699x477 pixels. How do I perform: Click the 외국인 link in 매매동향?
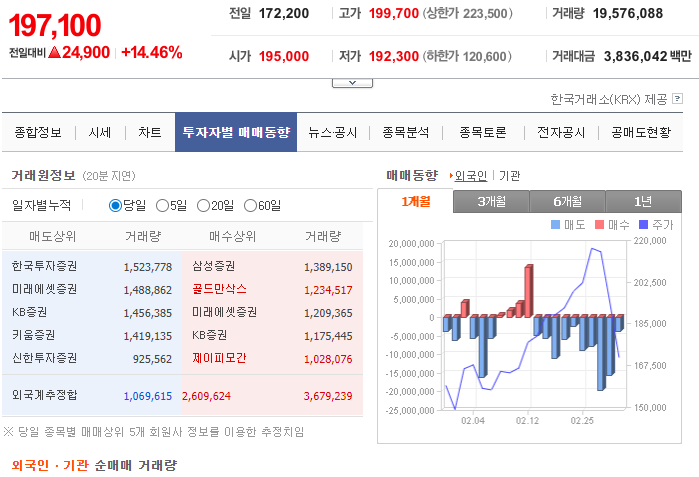470,176
